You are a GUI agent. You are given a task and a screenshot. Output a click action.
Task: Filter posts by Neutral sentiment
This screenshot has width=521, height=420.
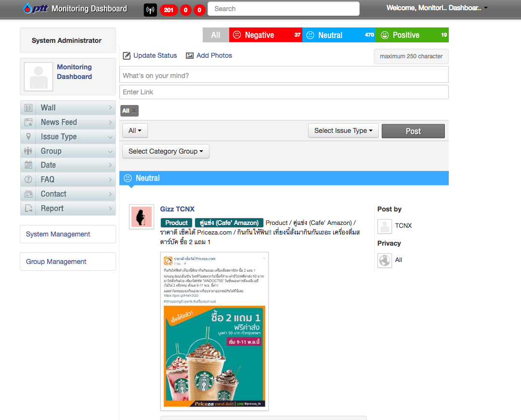coord(339,35)
